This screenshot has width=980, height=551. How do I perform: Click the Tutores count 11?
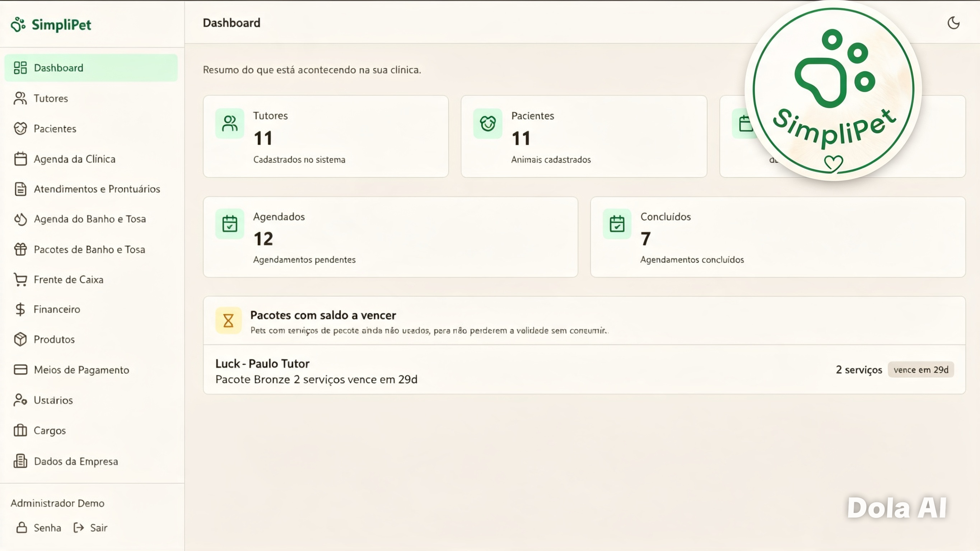click(263, 138)
